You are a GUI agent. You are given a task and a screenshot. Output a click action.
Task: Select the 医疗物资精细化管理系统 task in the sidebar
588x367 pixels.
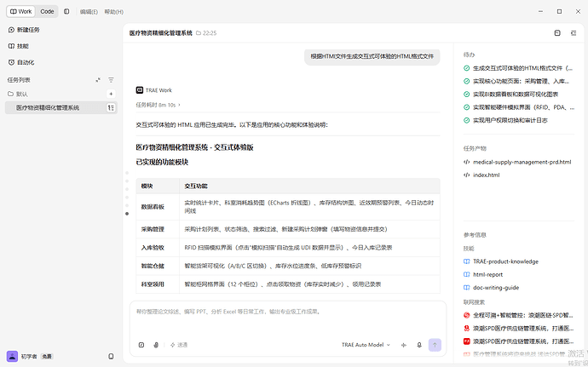point(61,107)
